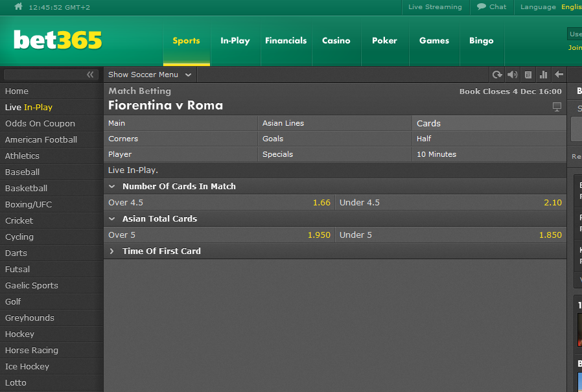
Task: Open Cricket in sidebar
Action: (52, 220)
